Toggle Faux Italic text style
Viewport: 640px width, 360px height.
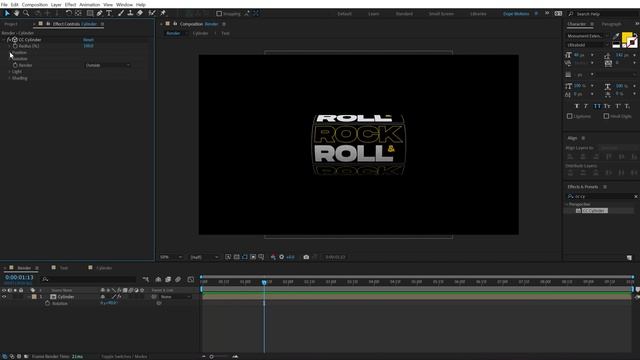click(586, 106)
